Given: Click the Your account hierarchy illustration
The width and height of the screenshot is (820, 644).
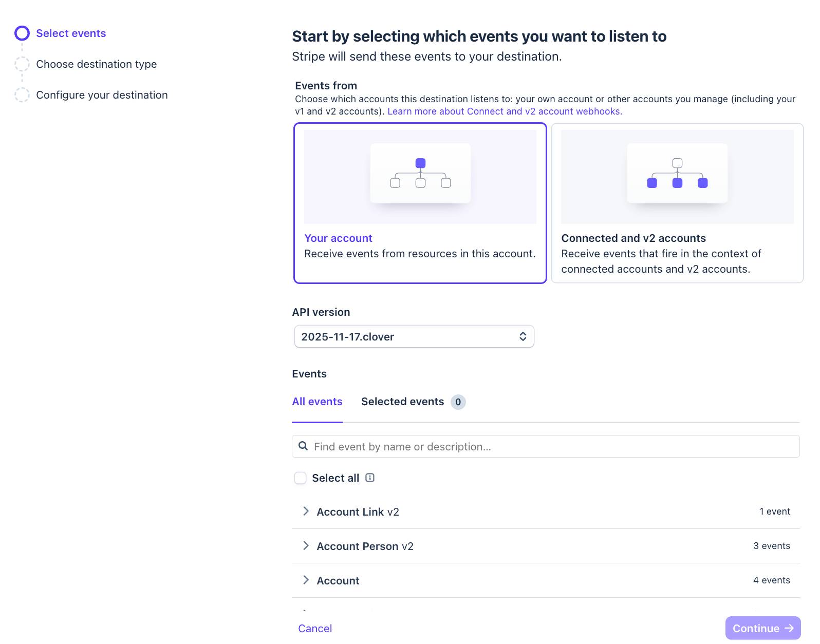Looking at the screenshot, I should [x=420, y=174].
